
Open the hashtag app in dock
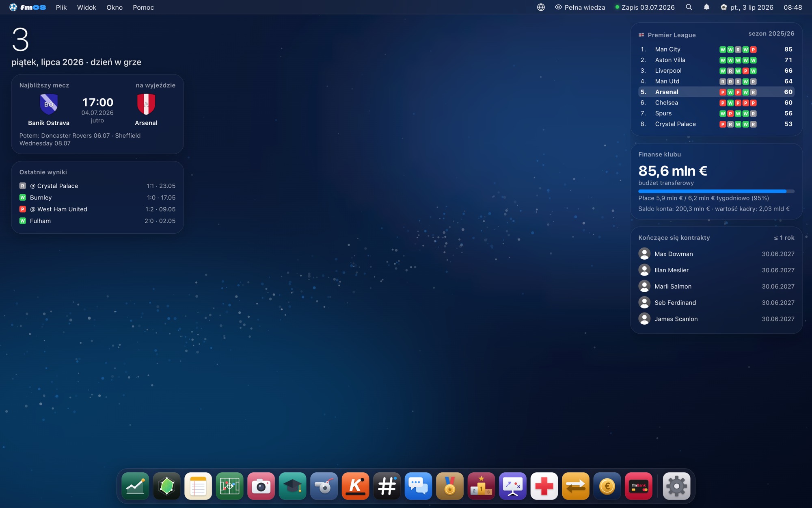[387, 486]
